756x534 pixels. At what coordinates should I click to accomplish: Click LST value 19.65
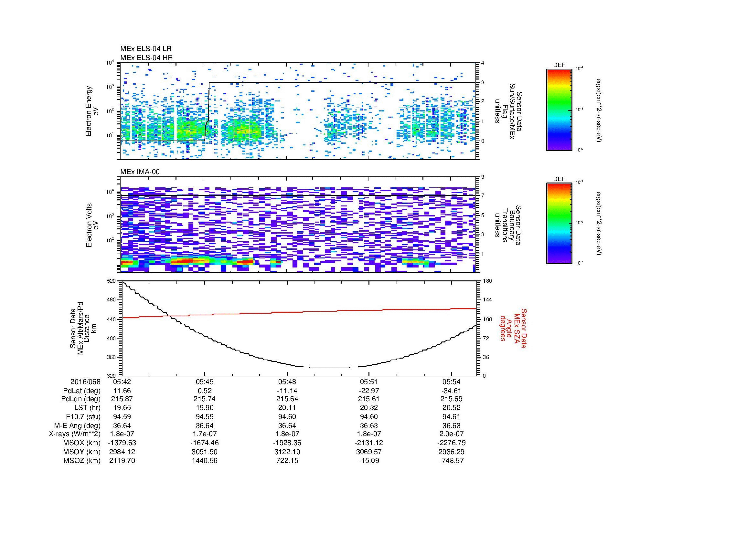[x=122, y=408]
